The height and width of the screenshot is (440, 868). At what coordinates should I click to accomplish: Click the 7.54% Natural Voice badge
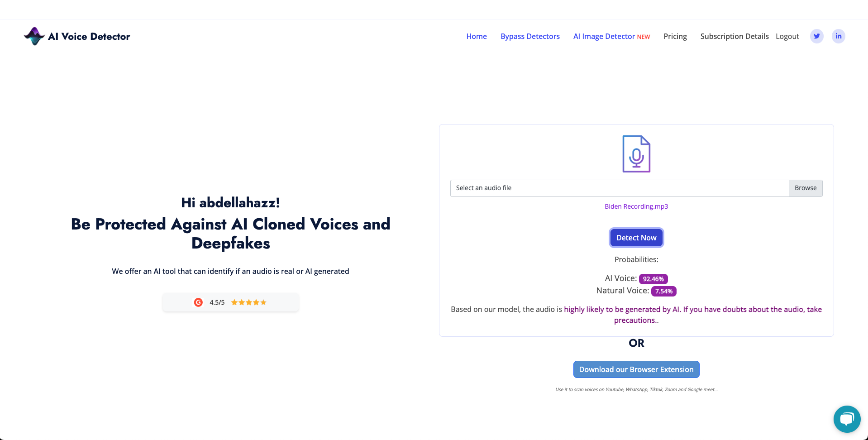point(664,291)
